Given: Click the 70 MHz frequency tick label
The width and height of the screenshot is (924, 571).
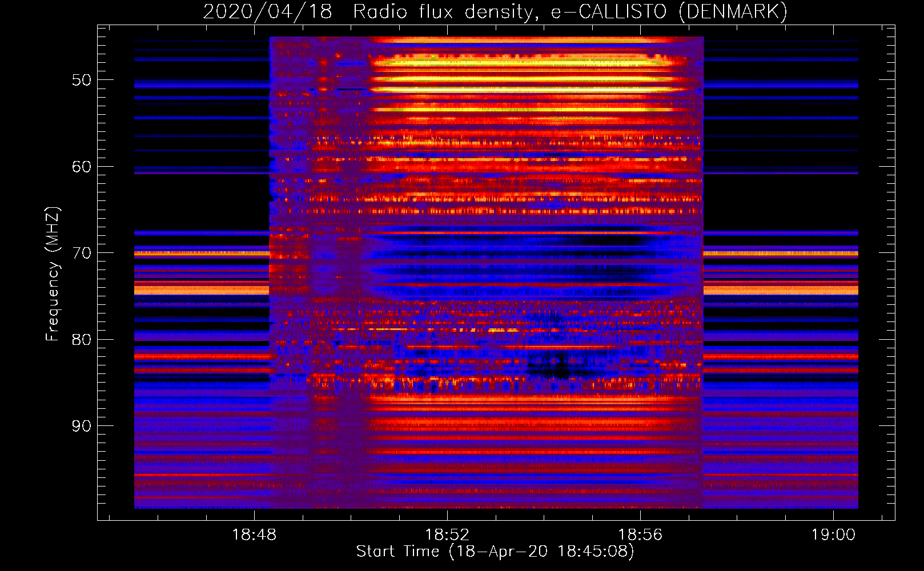Looking at the screenshot, I should [82, 253].
